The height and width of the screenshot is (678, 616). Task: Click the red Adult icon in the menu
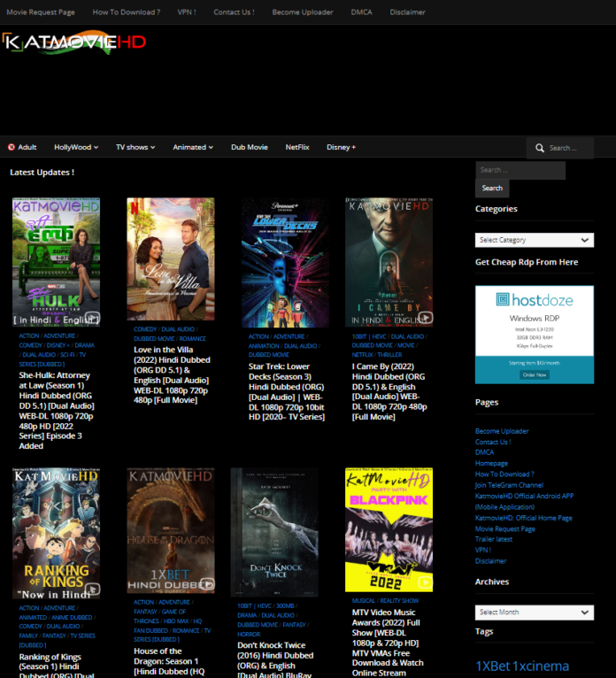[x=12, y=147]
